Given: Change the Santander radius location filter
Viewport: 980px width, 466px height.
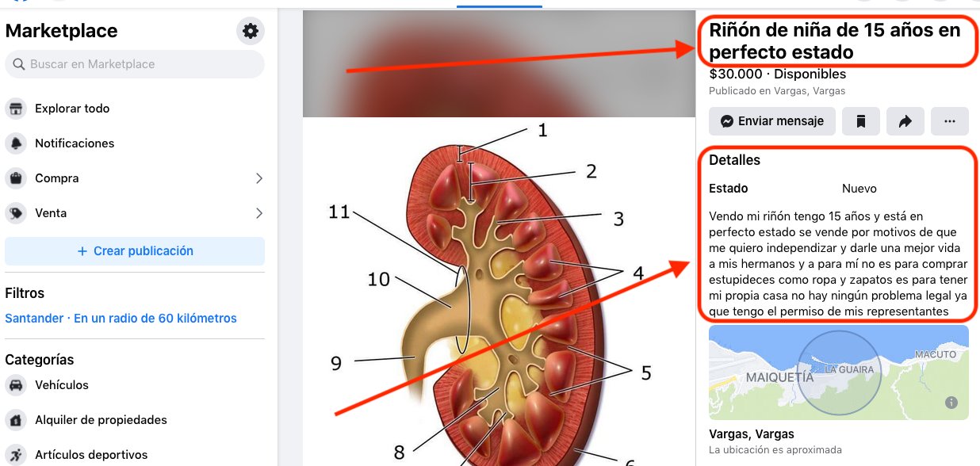Looking at the screenshot, I should [121, 319].
